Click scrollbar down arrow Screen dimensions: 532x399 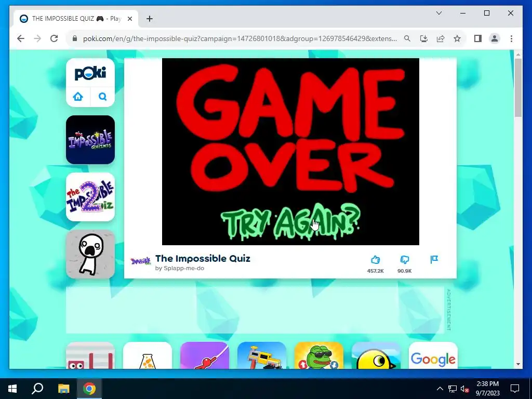click(x=518, y=364)
